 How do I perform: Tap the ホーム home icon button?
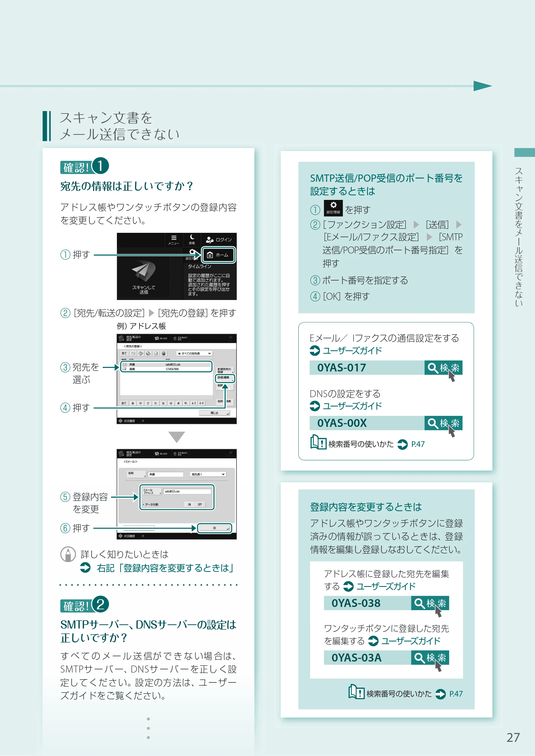(x=219, y=255)
